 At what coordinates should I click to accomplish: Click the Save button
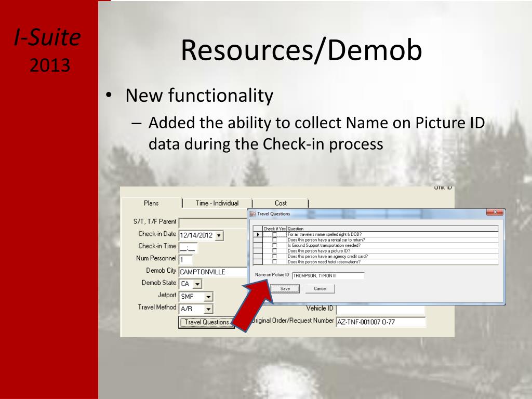(x=285, y=289)
